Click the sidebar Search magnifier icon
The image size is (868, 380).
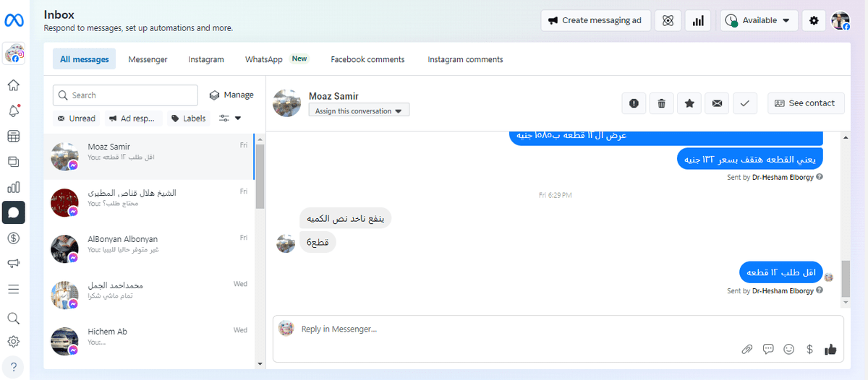pos(14,319)
